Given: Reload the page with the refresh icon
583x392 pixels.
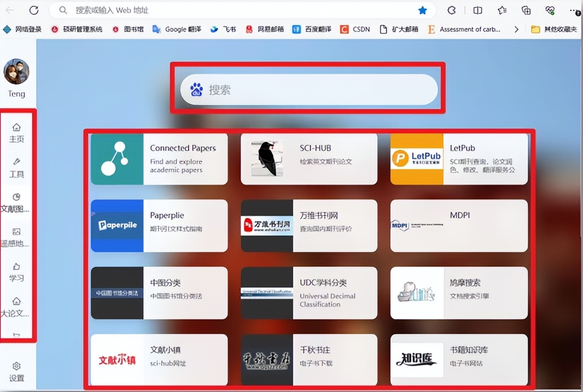Looking at the screenshot, I should click(33, 10).
